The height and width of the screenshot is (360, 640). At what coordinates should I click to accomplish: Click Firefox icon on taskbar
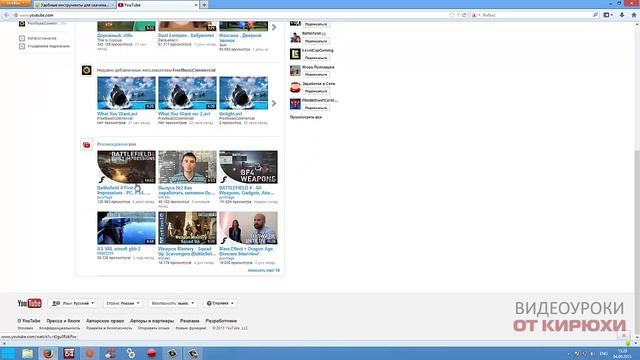48,353
